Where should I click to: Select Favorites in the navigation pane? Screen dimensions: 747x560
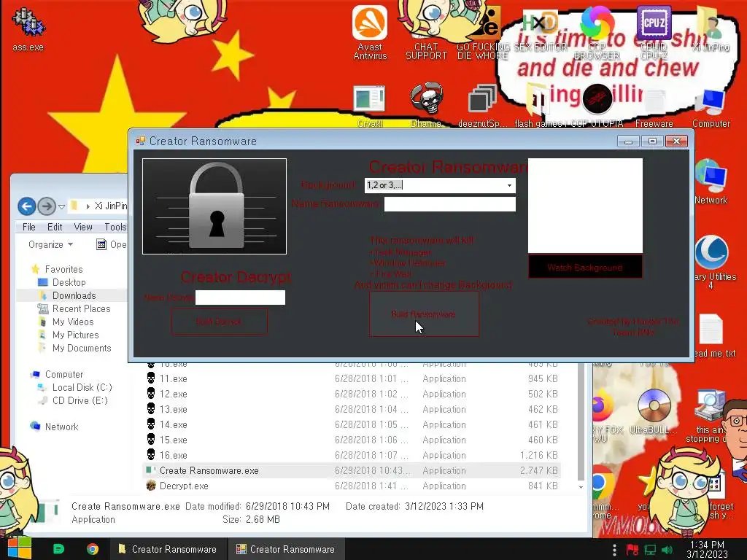[63, 269]
